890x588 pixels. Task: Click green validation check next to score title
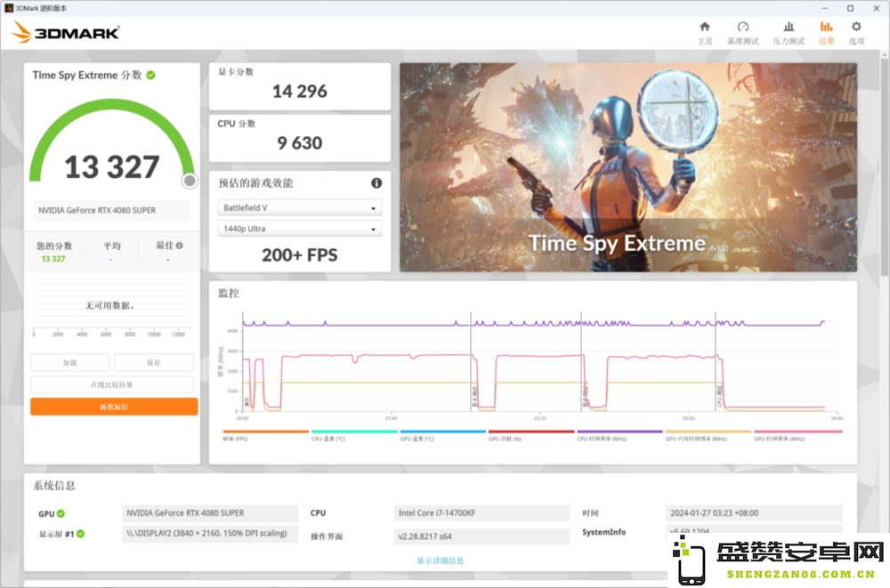click(x=151, y=75)
